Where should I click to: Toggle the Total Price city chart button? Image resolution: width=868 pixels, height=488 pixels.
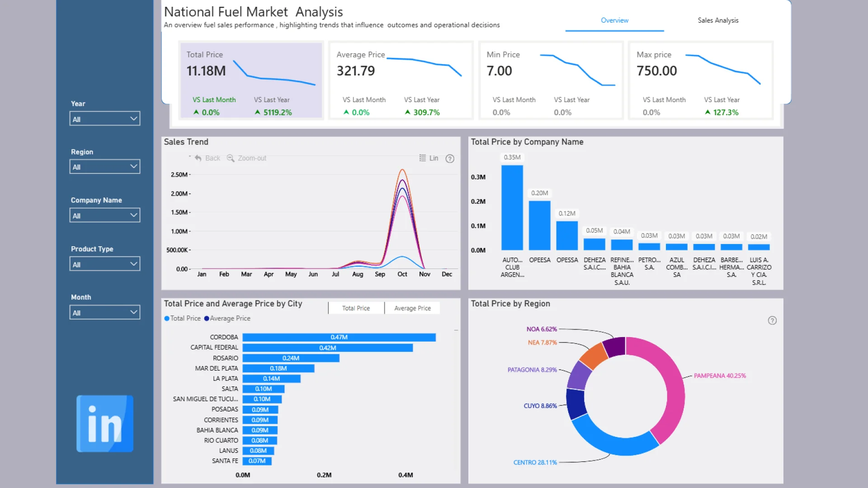(x=356, y=308)
